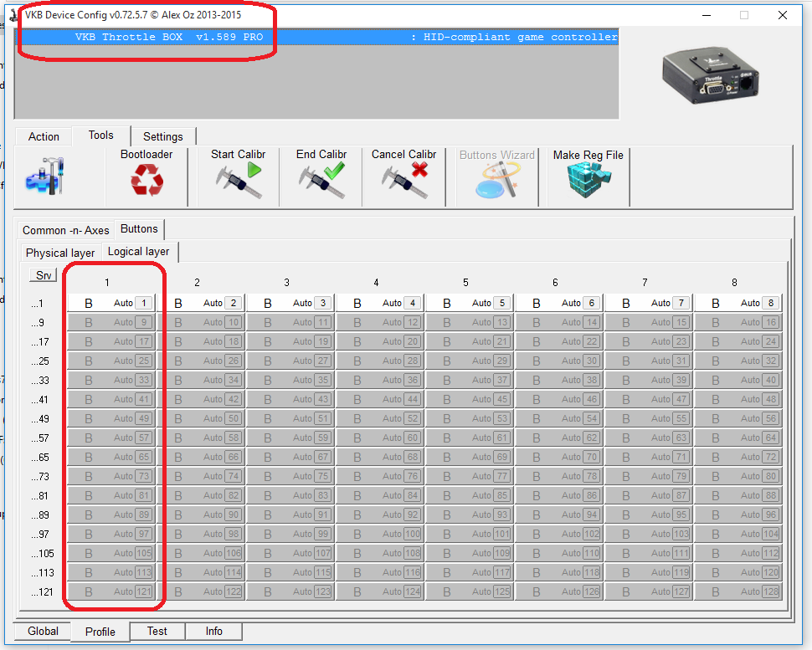Select the VKB Throttle BOX device entry
The height and width of the screenshot is (650, 812).
[316, 37]
